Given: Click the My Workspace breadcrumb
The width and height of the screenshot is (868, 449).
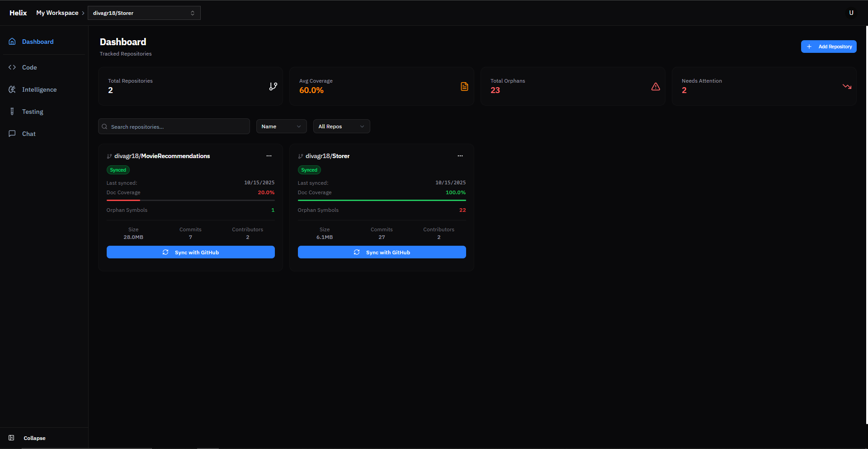Looking at the screenshot, I should click(57, 13).
